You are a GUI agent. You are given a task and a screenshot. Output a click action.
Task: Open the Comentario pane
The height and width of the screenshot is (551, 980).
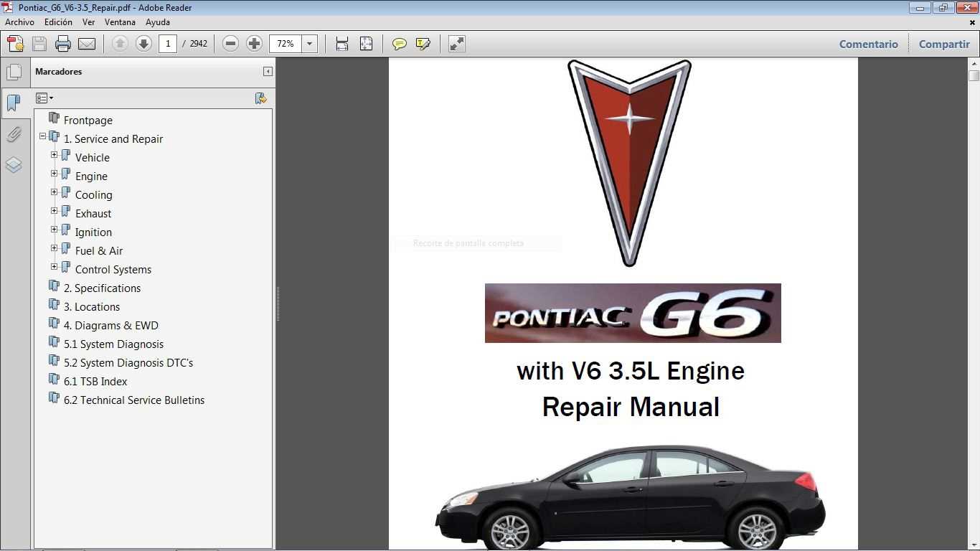pyautogui.click(x=868, y=44)
